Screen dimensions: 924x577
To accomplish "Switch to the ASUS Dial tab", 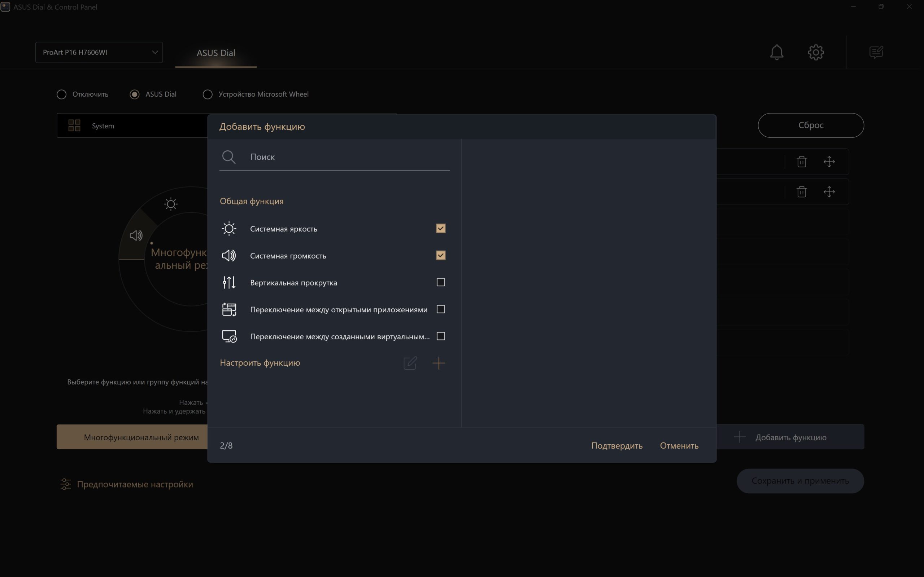I will click(216, 53).
